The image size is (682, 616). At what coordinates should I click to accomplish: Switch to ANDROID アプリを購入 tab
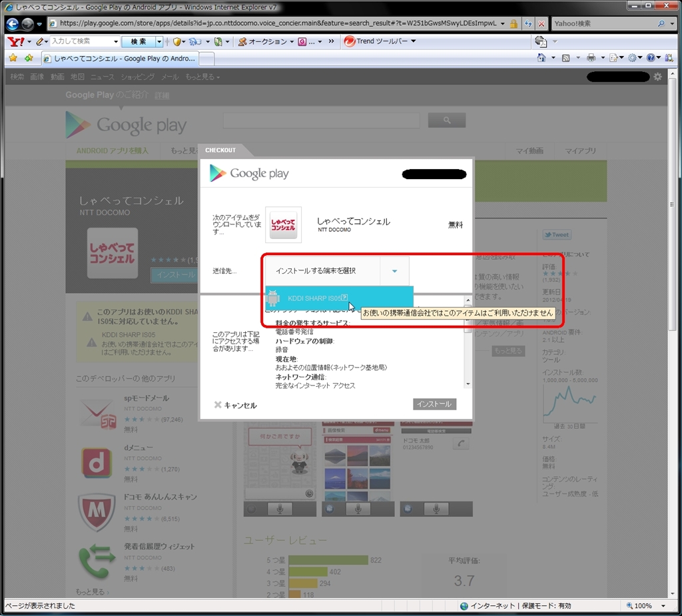click(113, 151)
